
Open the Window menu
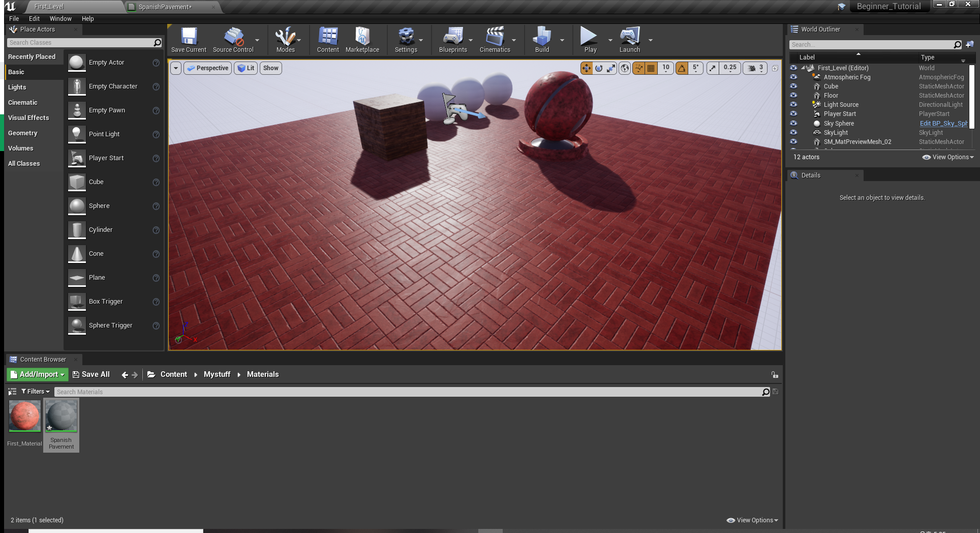60,18
